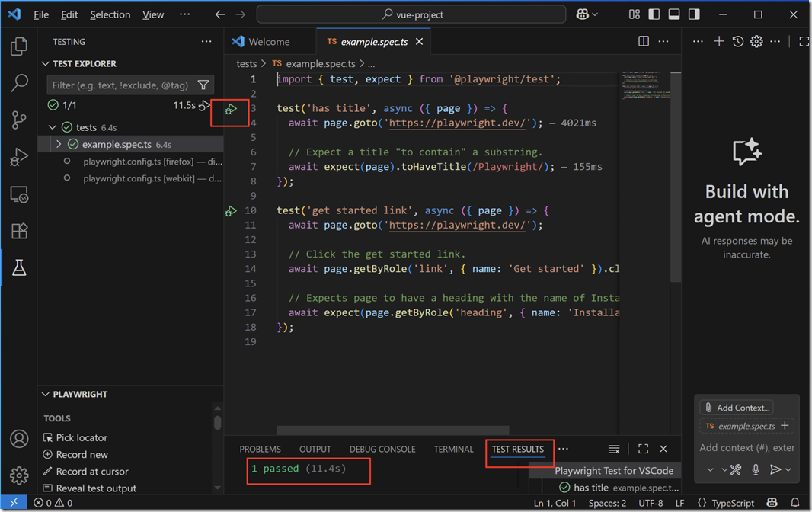Screen dimensions: 812x512
Task: Click the filter funnel icon in Test Explorer
Action: 203,85
